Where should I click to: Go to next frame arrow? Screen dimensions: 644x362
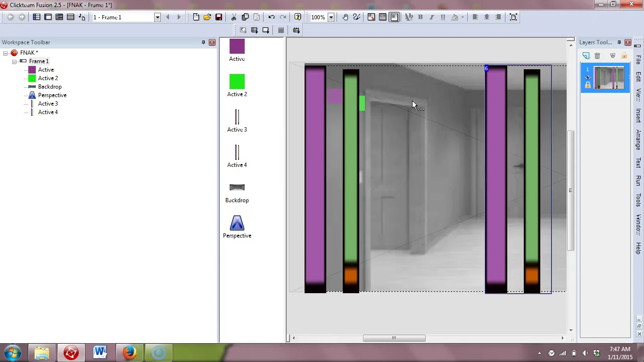(x=179, y=17)
